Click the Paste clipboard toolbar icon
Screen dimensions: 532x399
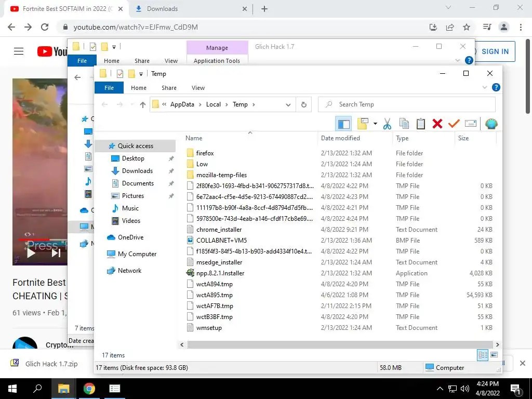pyautogui.click(x=421, y=124)
